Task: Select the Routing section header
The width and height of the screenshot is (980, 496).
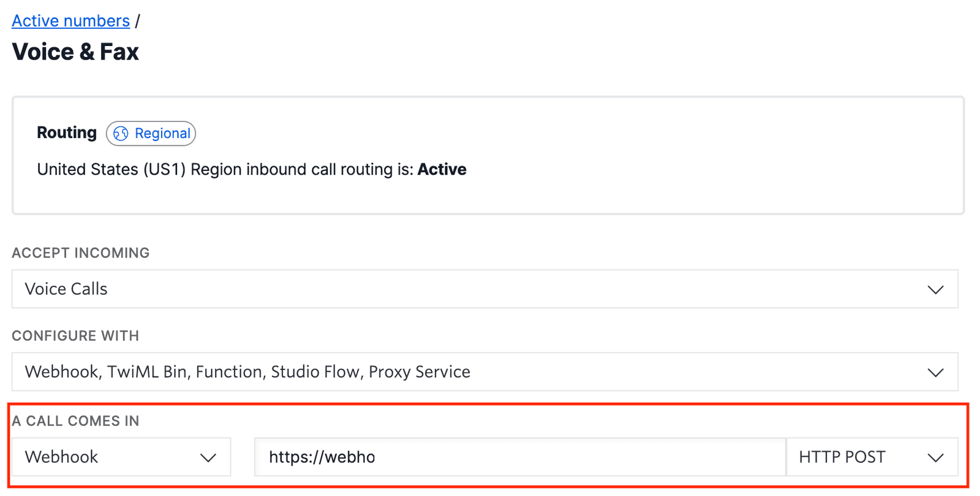Action: 67,133
